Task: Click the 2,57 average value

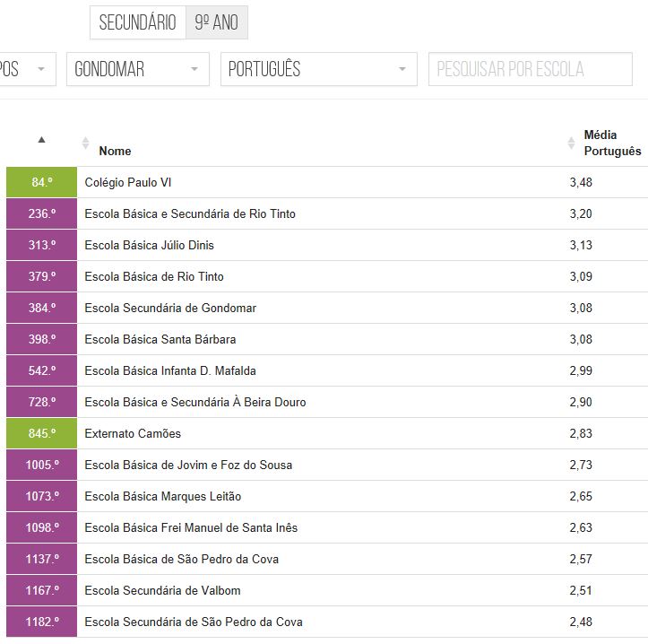Action: coord(581,559)
